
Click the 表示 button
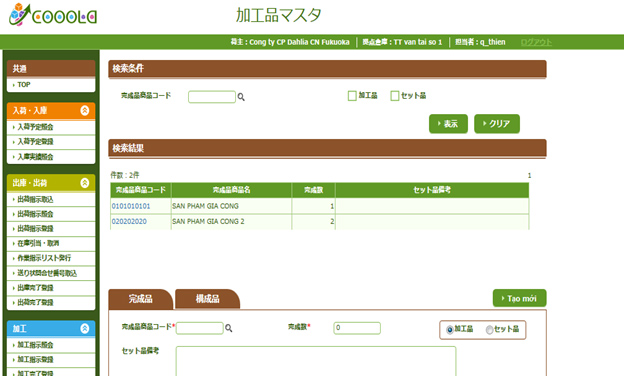[448, 124]
